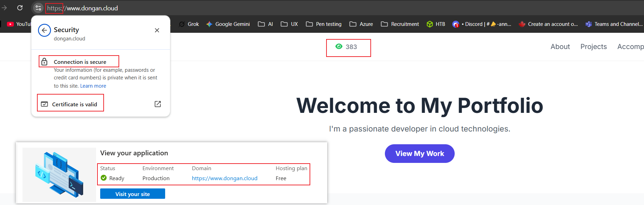Close the Security popup
644x205 pixels.
click(x=157, y=30)
